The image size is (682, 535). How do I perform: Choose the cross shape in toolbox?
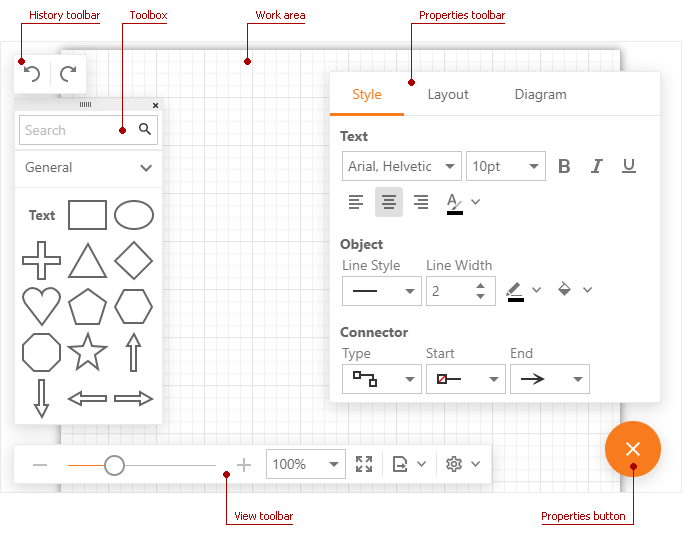(x=41, y=261)
